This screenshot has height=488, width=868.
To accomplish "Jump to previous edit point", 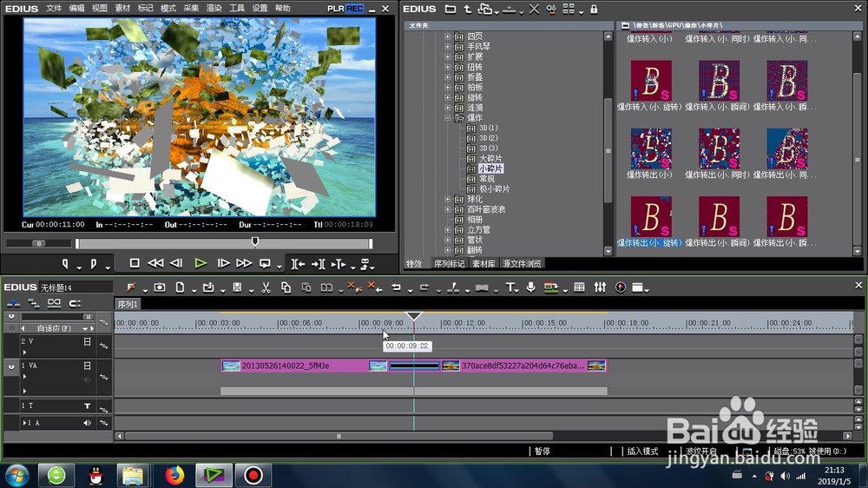I will [x=298, y=264].
